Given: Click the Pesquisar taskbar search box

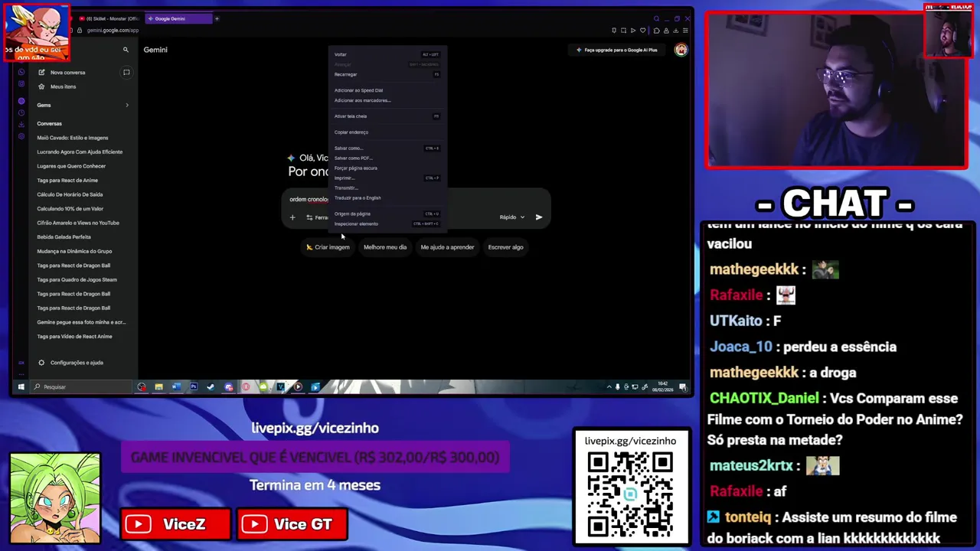Looking at the screenshot, I should click(82, 387).
